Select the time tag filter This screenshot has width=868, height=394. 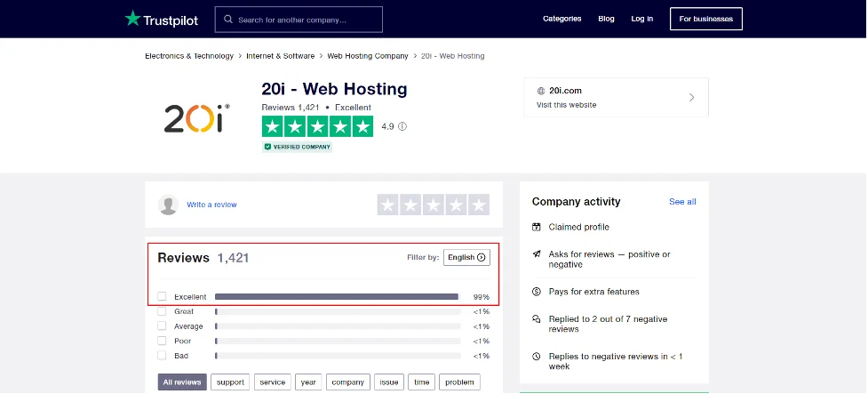pos(421,382)
